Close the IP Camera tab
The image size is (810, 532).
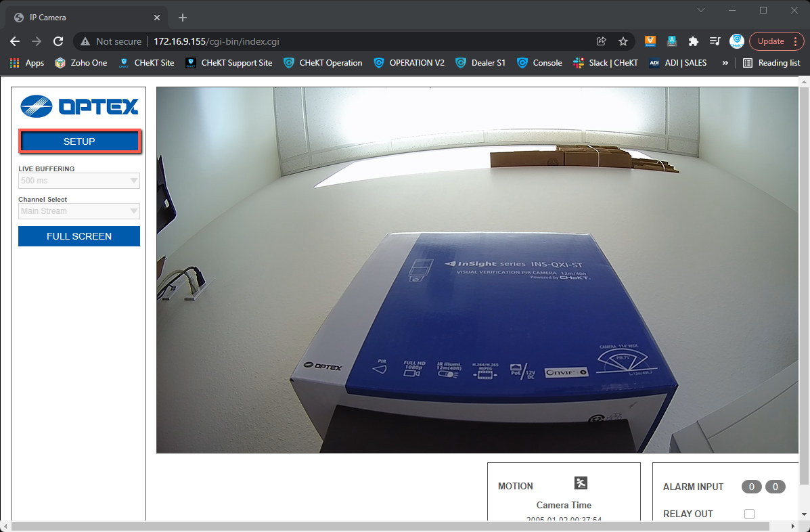tap(157, 18)
